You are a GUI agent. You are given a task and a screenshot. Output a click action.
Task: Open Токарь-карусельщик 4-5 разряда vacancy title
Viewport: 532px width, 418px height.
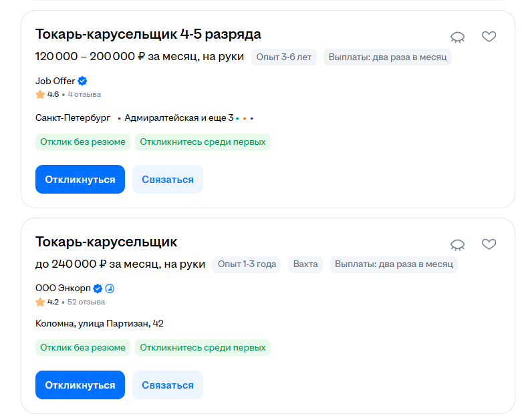click(148, 34)
